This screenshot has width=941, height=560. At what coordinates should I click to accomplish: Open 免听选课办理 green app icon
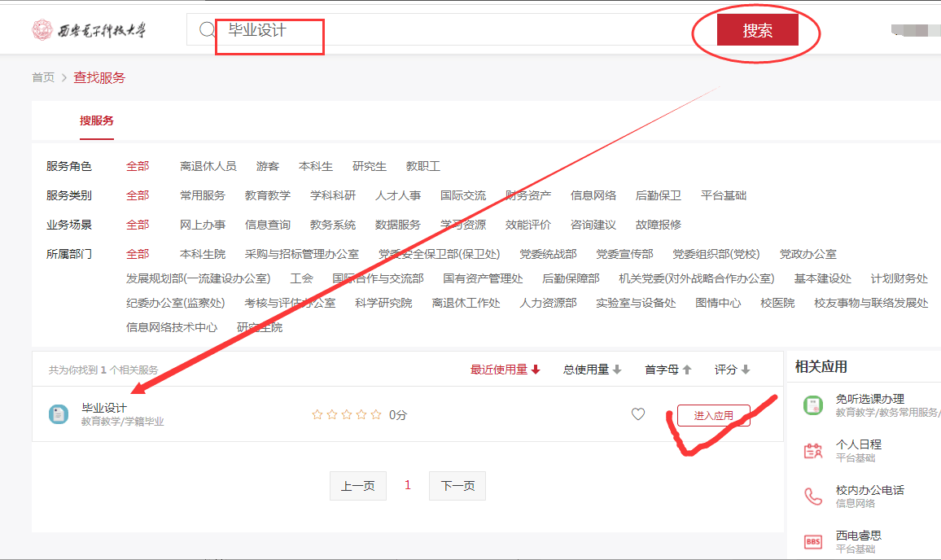[x=812, y=405]
